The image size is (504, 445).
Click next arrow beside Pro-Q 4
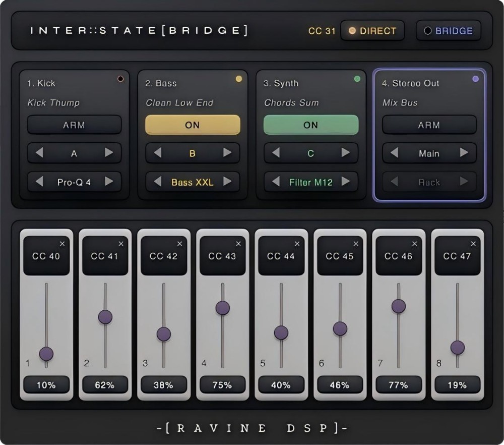click(x=109, y=182)
